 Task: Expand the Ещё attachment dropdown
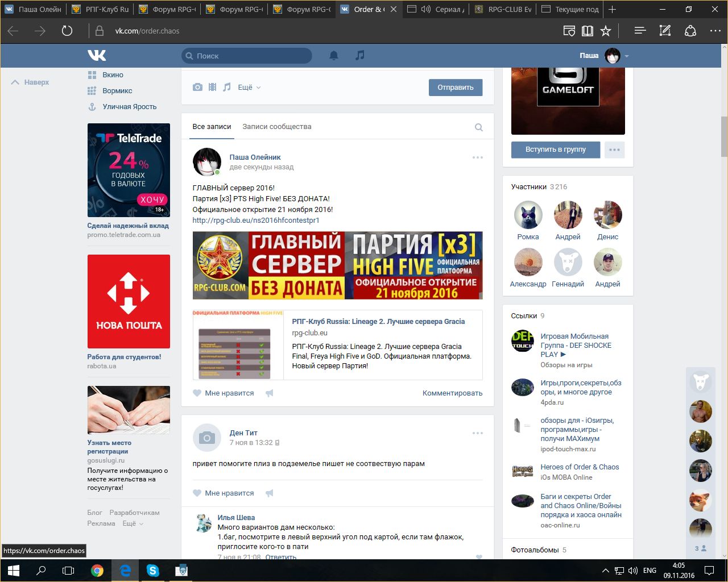click(x=249, y=87)
